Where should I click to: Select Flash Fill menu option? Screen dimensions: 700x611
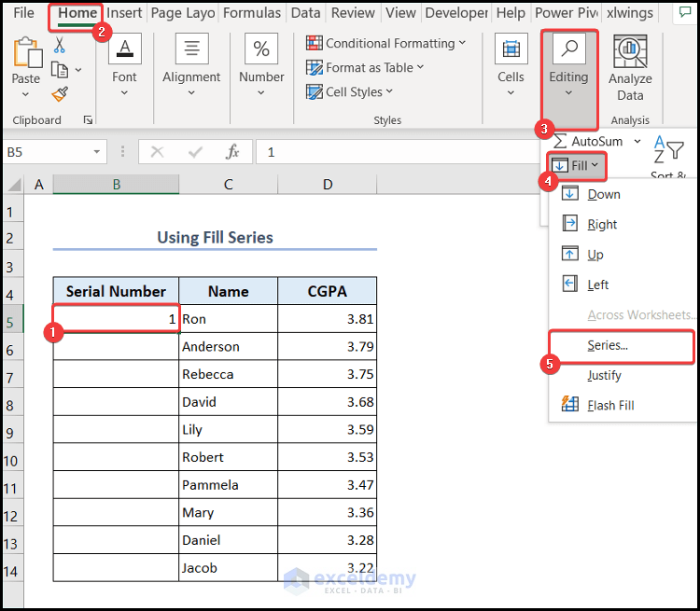(610, 405)
